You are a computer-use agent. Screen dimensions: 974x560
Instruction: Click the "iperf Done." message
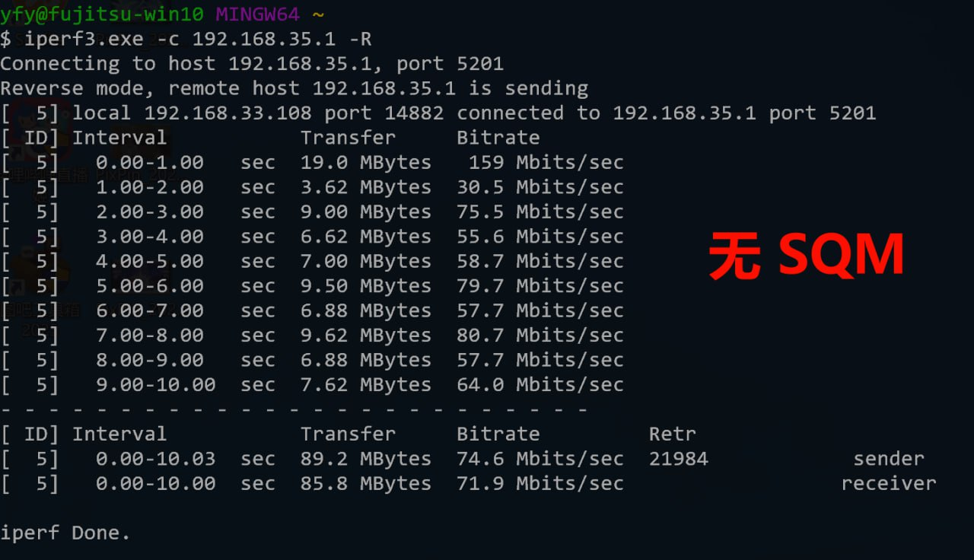pyautogui.click(x=65, y=533)
